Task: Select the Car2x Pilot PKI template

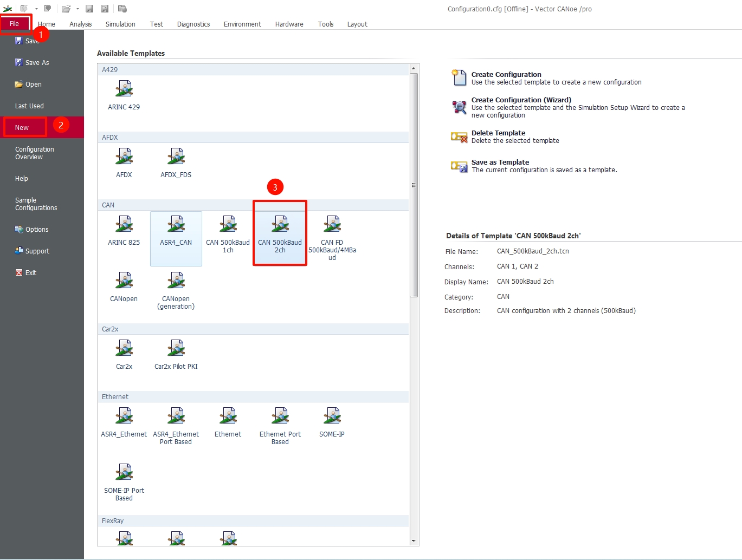Action: click(x=176, y=348)
